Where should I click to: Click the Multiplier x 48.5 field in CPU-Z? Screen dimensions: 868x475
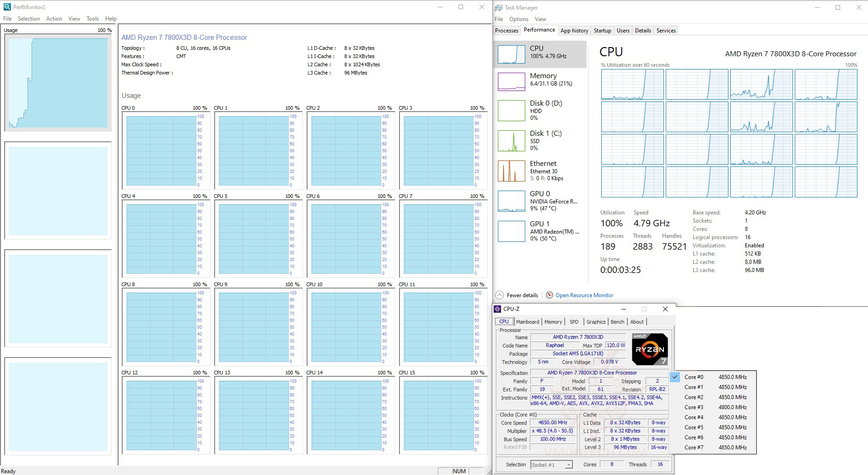tap(553, 431)
